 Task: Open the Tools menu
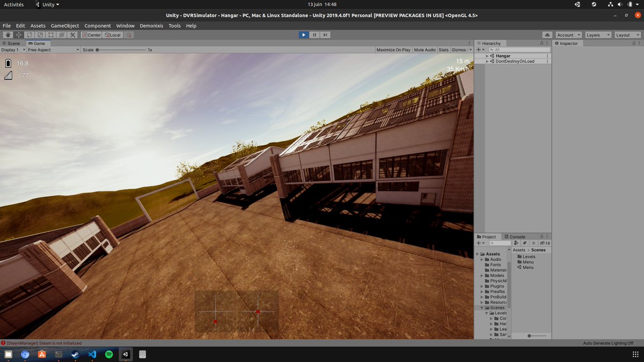pyautogui.click(x=174, y=26)
